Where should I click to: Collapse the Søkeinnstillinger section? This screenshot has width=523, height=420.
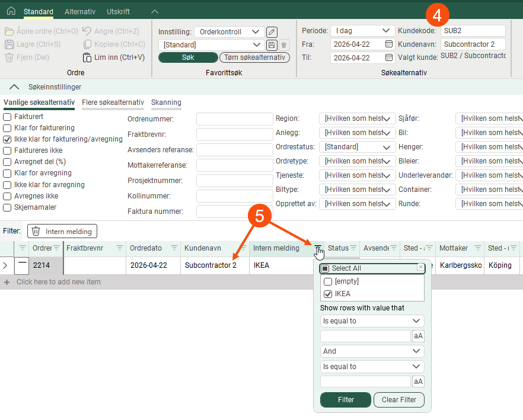coord(15,86)
